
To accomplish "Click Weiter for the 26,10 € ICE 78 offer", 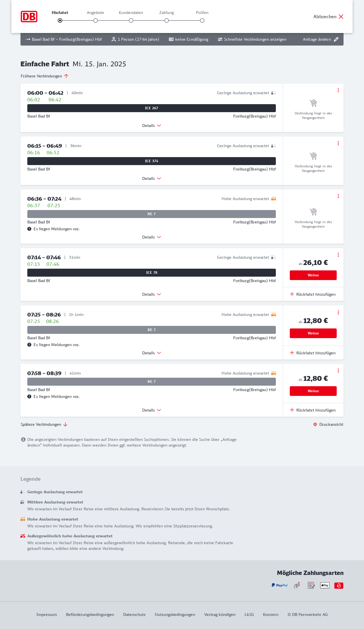I will 313,275.
